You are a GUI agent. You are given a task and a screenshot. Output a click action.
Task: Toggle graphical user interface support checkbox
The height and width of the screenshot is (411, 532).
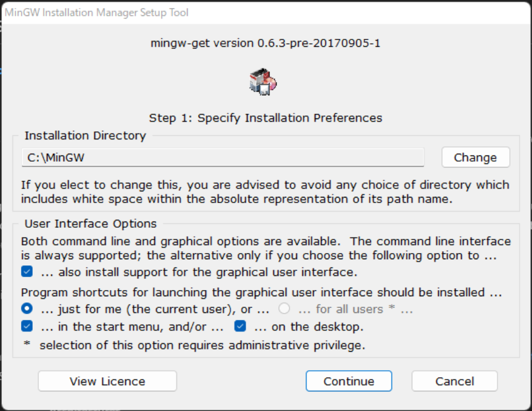(x=27, y=272)
